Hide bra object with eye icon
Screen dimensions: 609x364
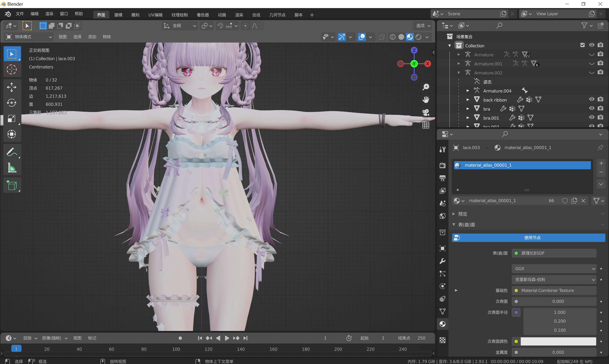coord(592,108)
